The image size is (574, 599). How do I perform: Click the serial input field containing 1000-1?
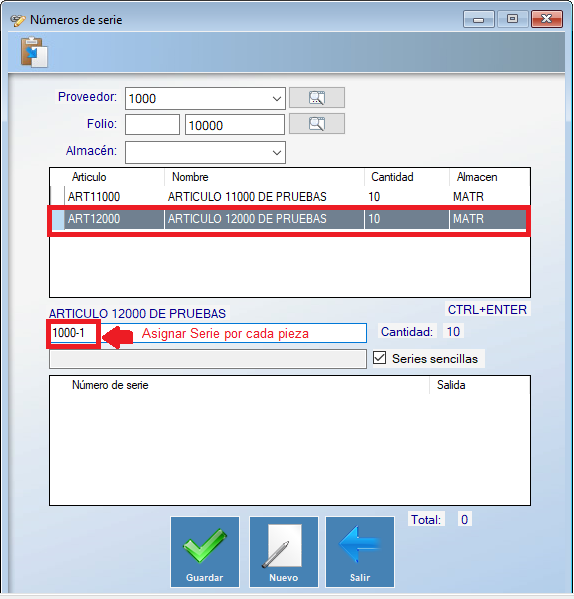(208, 333)
